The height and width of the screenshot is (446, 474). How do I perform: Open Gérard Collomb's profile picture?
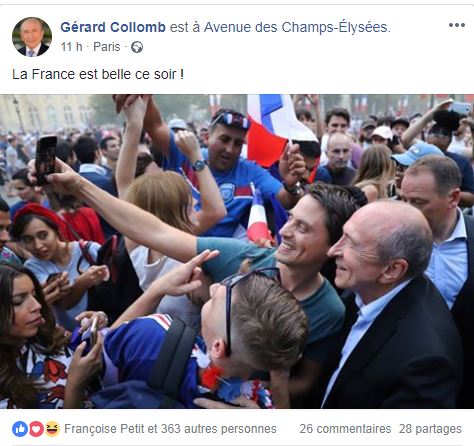click(x=32, y=37)
